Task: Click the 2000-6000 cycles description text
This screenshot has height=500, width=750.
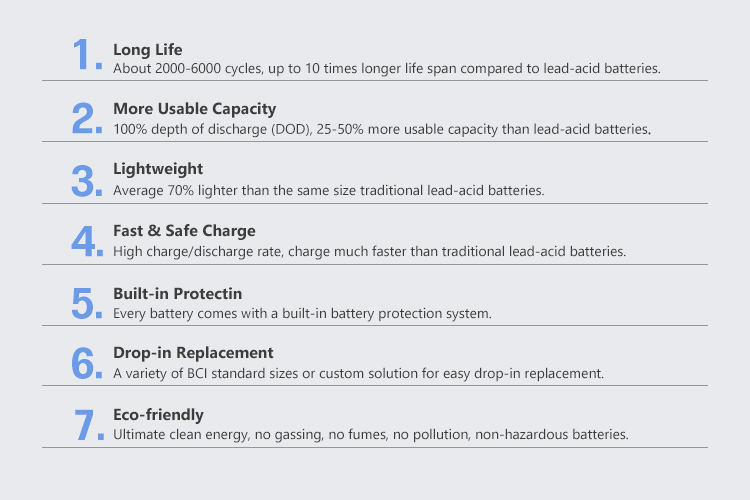Action: pyautogui.click(x=386, y=68)
